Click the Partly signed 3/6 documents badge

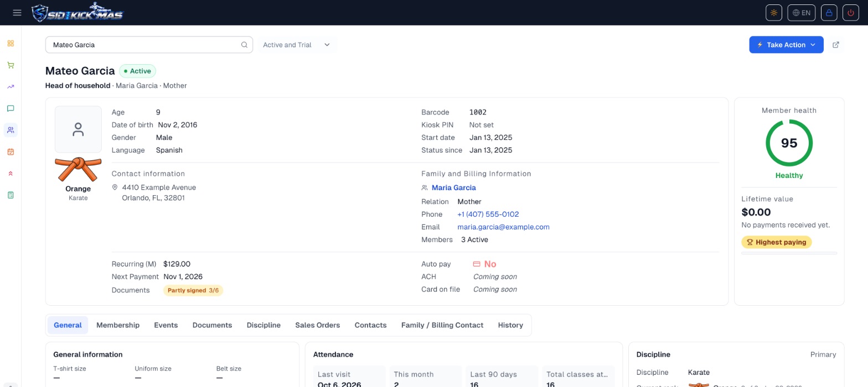pos(193,290)
